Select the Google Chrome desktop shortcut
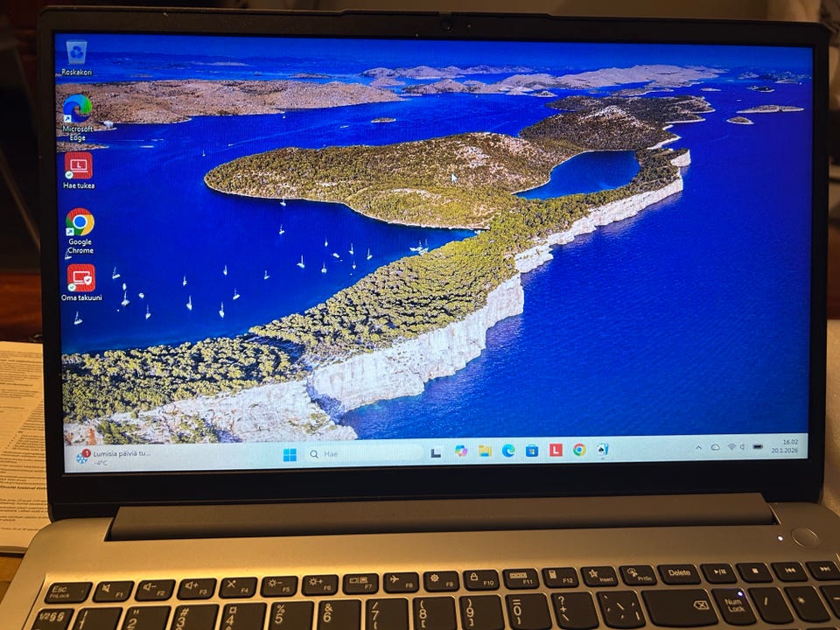 (80, 231)
